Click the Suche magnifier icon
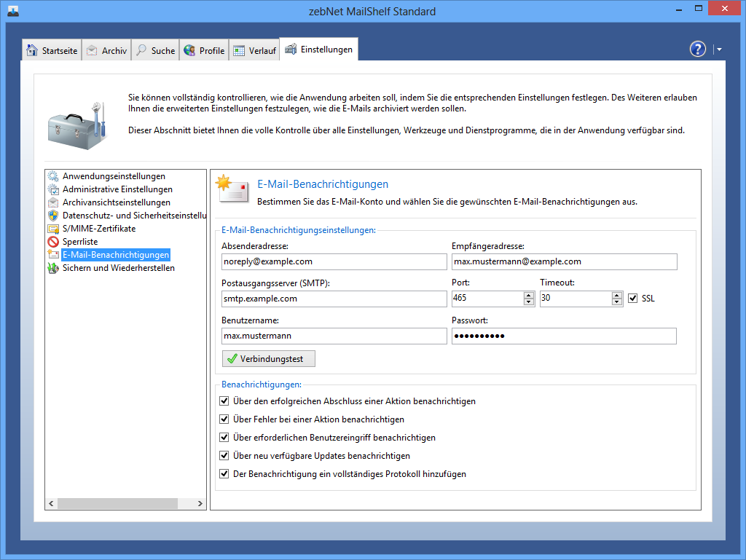The width and height of the screenshot is (746, 560). point(141,50)
